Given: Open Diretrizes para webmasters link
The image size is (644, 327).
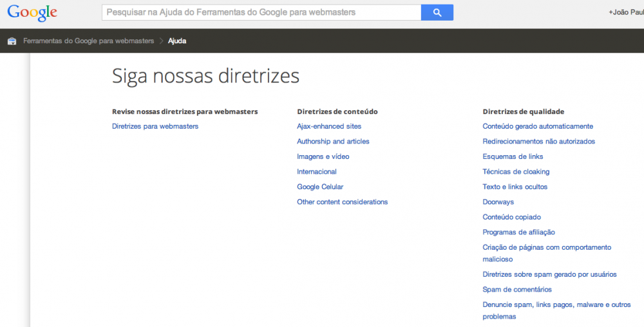Looking at the screenshot, I should pyautogui.click(x=155, y=126).
